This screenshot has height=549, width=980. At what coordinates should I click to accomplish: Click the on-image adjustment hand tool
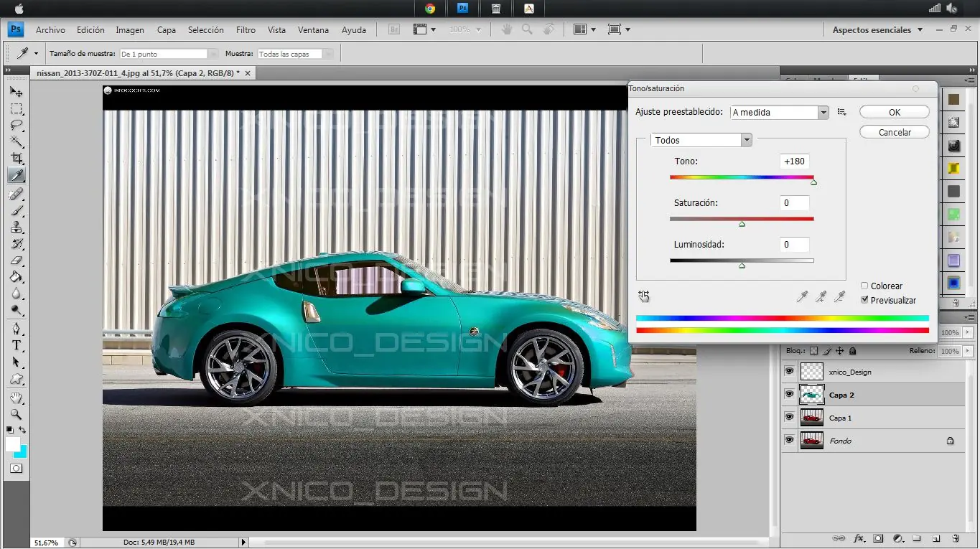click(x=644, y=296)
